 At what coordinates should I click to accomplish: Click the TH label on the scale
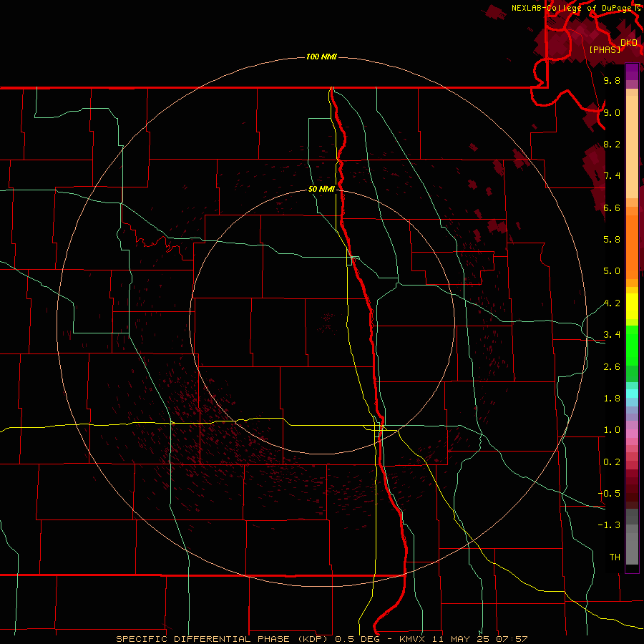615,557
